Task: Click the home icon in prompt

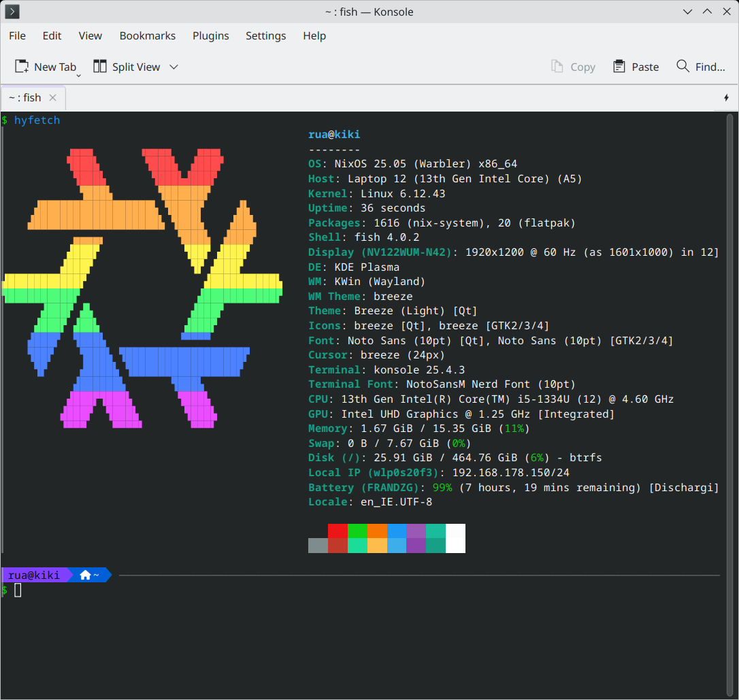Action: tap(85, 576)
